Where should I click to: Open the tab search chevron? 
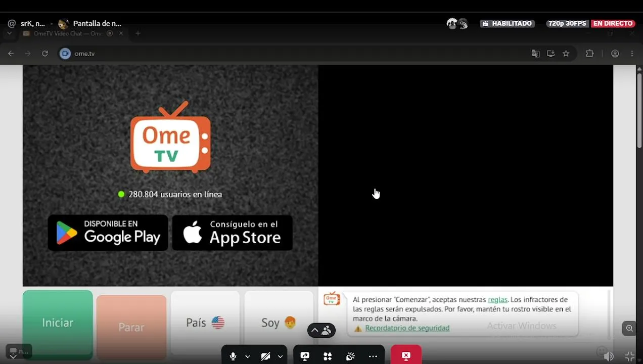9,33
